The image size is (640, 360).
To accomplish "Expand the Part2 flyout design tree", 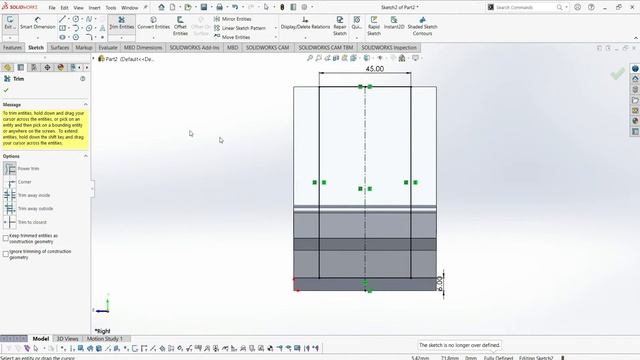I will [x=93, y=59].
